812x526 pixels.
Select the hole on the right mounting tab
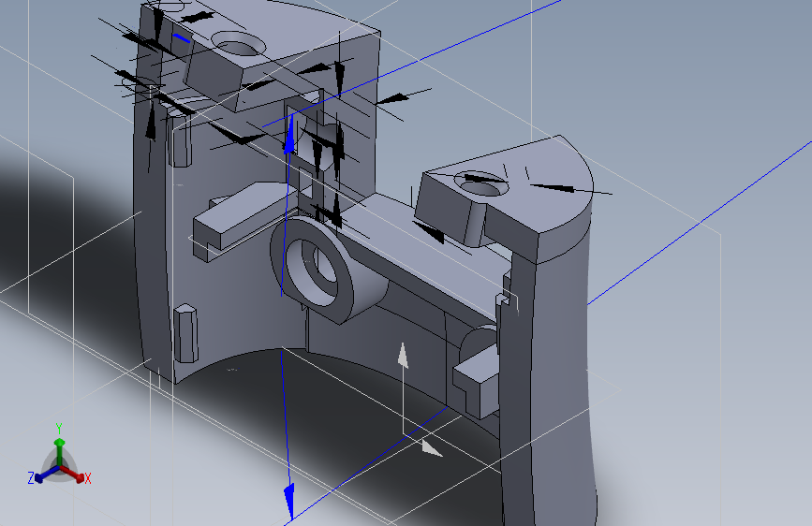tap(482, 183)
